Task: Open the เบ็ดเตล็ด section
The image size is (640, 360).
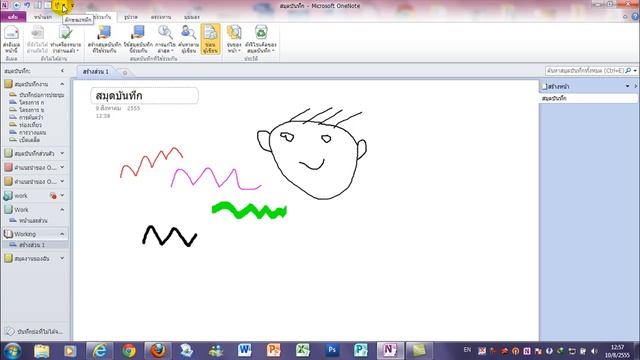Action: click(25, 140)
